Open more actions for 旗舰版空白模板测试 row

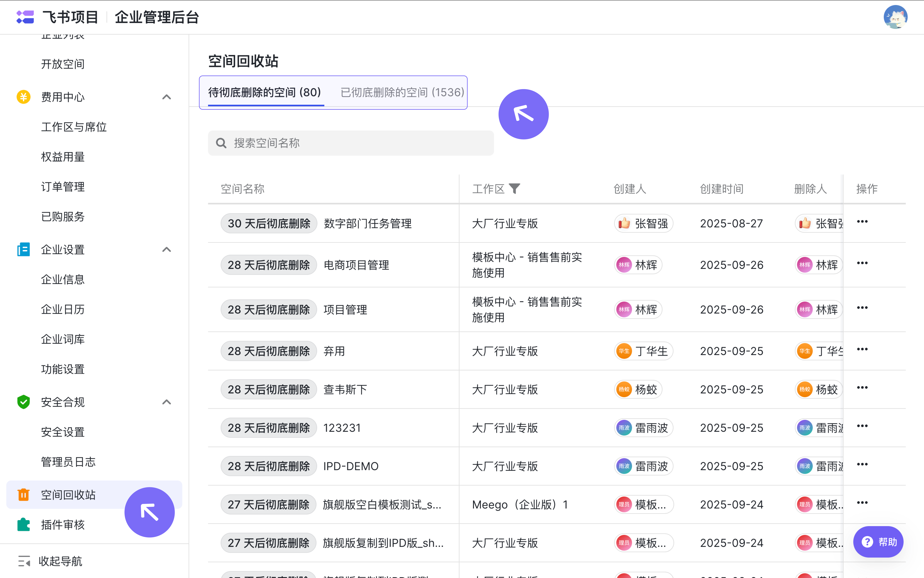862,503
